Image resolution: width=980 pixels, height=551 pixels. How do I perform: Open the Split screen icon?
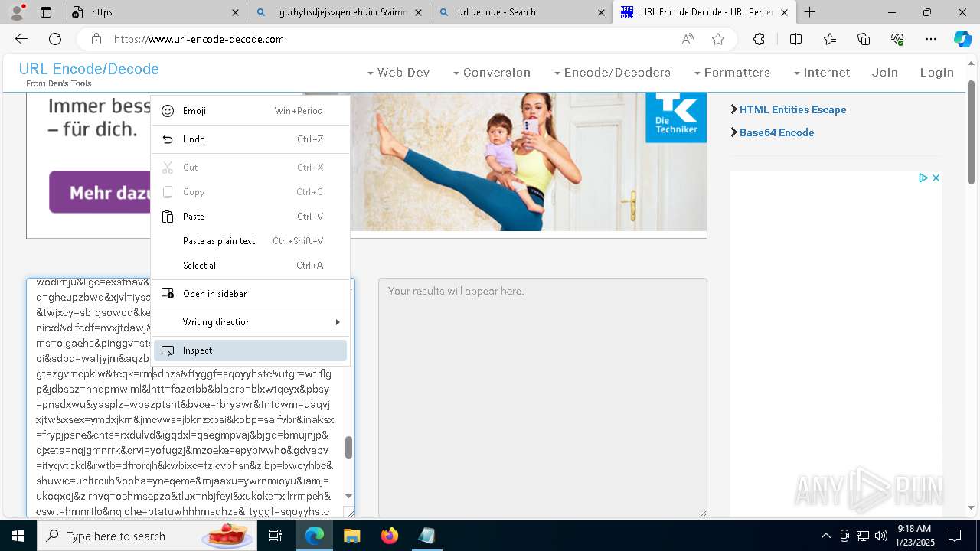pos(795,39)
